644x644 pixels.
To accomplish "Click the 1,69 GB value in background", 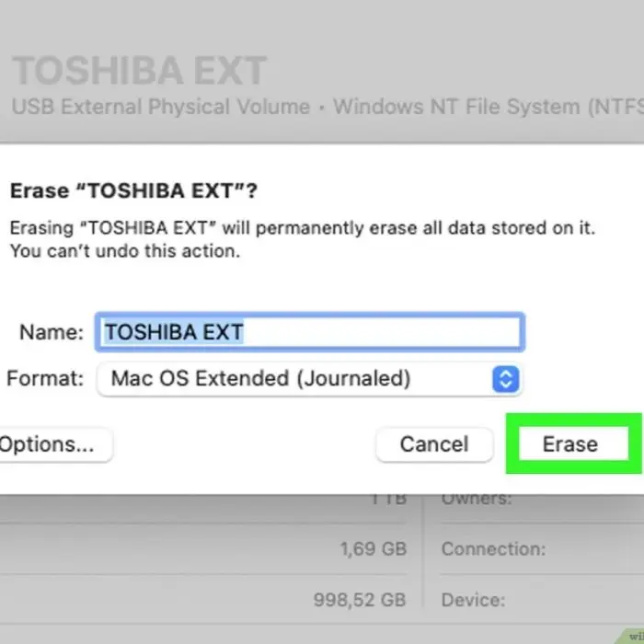I will tap(374, 548).
